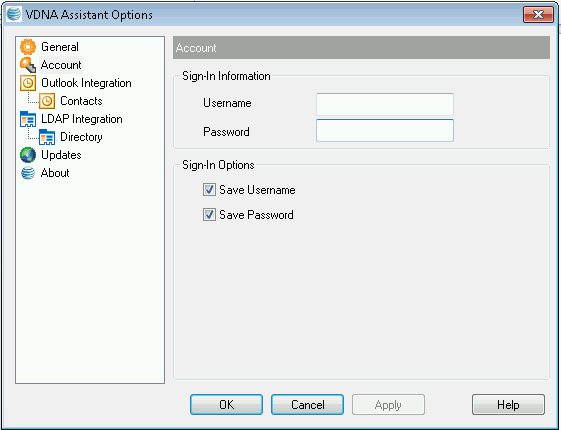Open the Directory sub-item
The height and width of the screenshot is (430, 561).
81,137
